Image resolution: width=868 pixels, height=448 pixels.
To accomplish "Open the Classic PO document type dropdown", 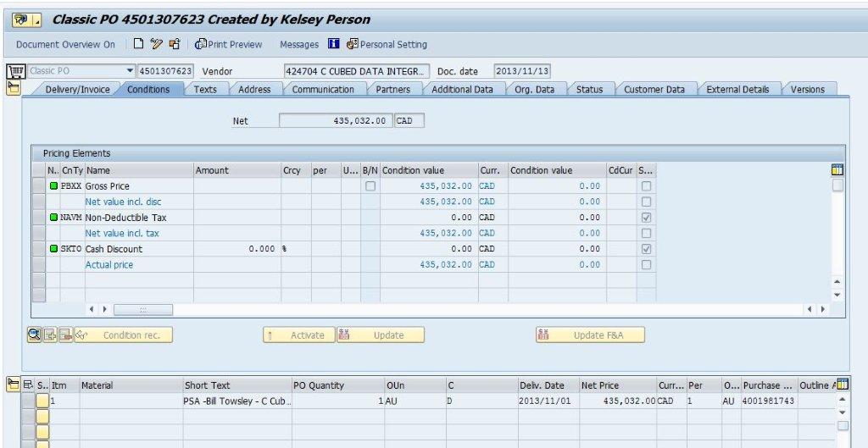I will [130, 71].
